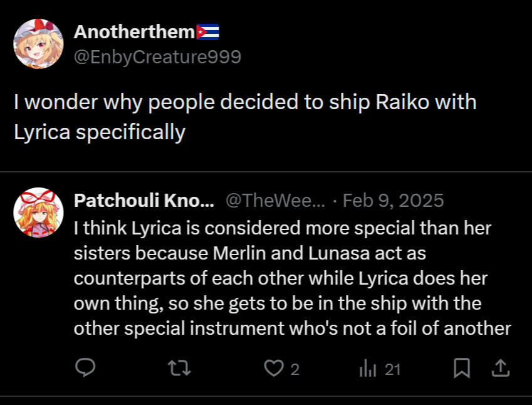Open the share upload arrow icon

[501, 368]
